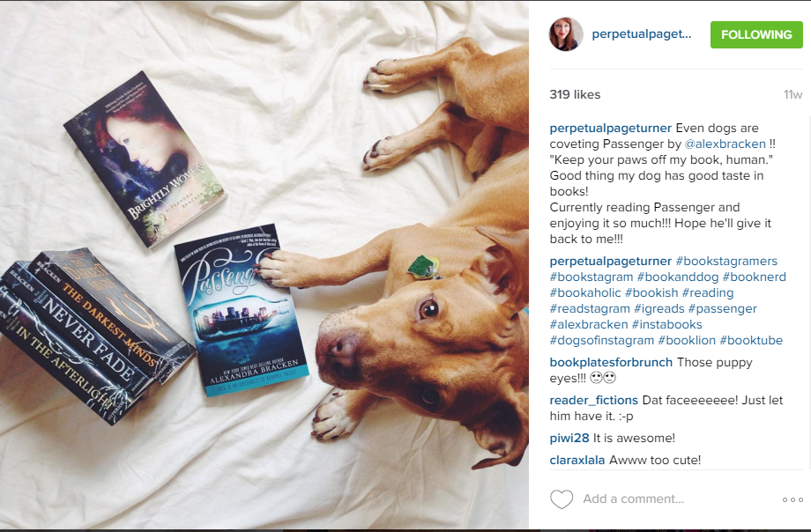Open the three-dots more options menu
The width and height of the screenshot is (811, 532).
point(792,499)
